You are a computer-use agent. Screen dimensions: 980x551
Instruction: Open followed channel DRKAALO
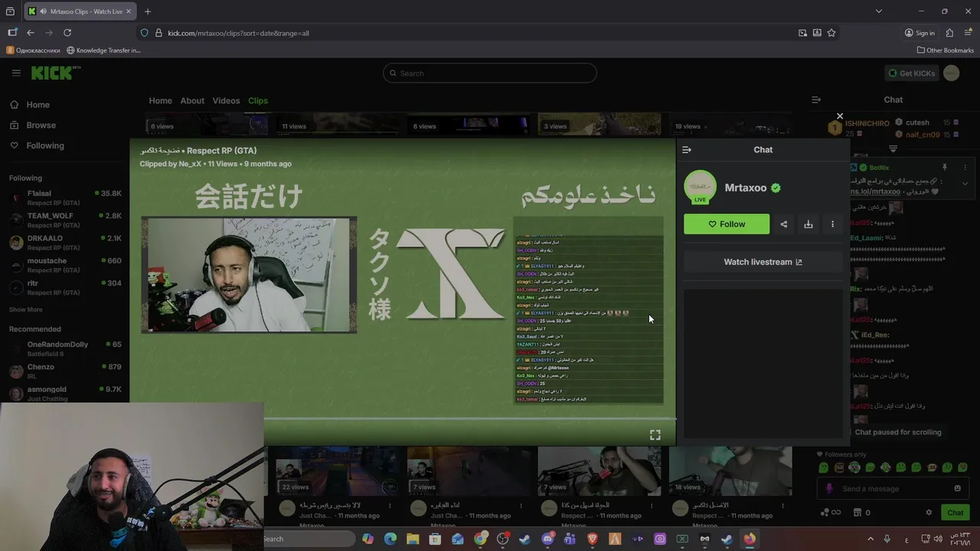[x=65, y=243]
